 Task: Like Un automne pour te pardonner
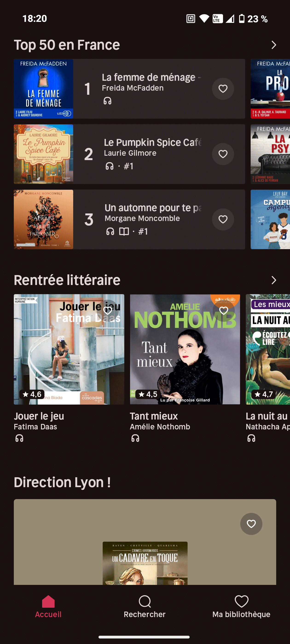pos(223,219)
